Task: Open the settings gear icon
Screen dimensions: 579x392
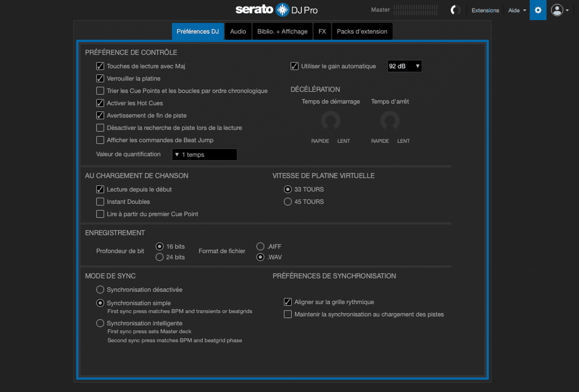Action: tap(538, 10)
